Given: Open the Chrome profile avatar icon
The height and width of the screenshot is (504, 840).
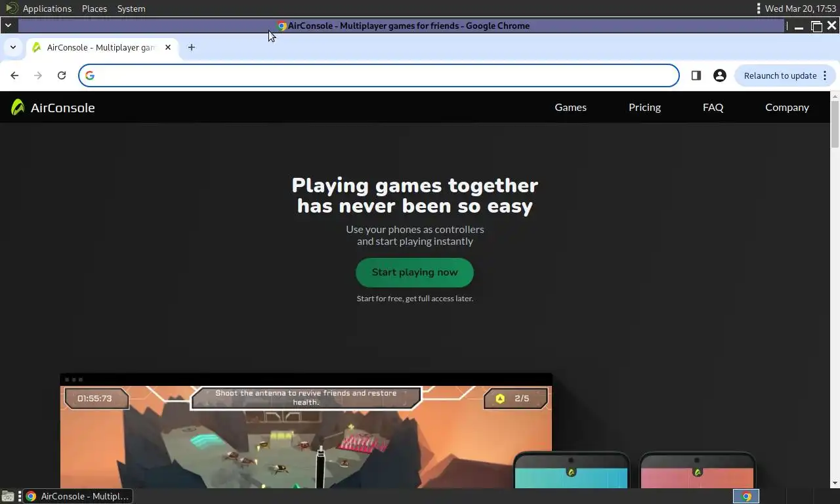Looking at the screenshot, I should click(x=720, y=75).
